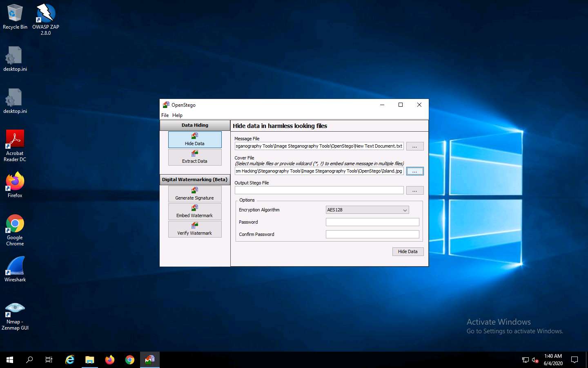Open Embed Watermark tool
Viewport: 588px width, 368px height.
(x=195, y=211)
